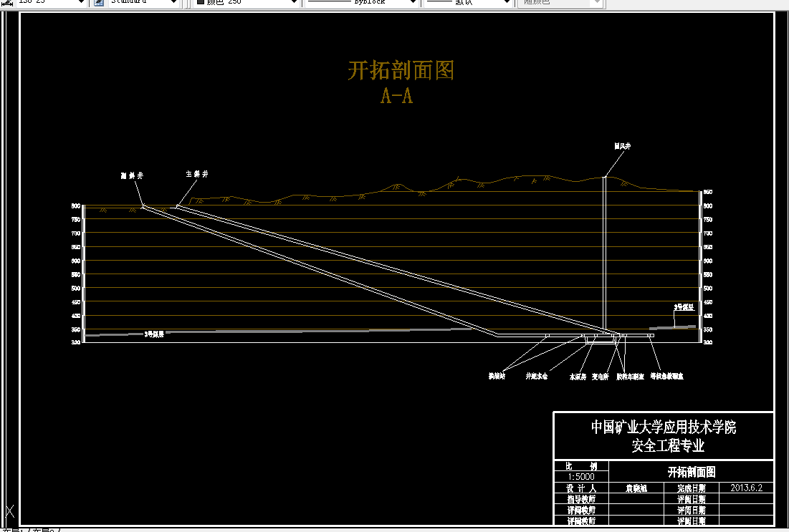Select the 安全工程专业 text
Screen dimensions: 789x532
coord(668,445)
